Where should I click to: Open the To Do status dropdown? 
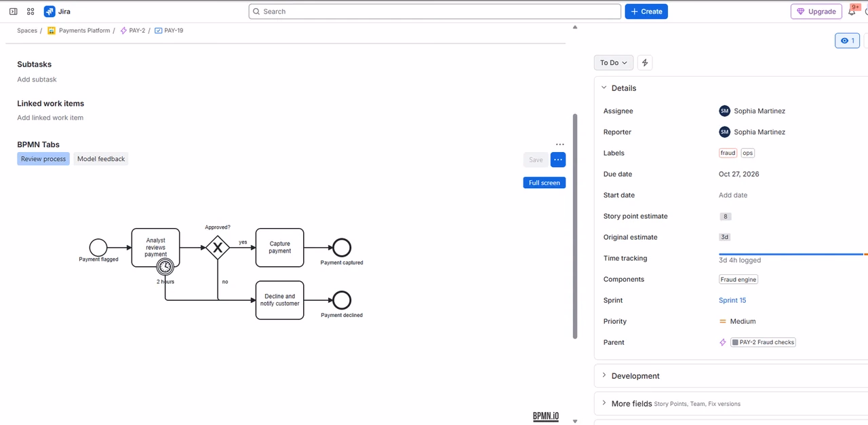[614, 62]
